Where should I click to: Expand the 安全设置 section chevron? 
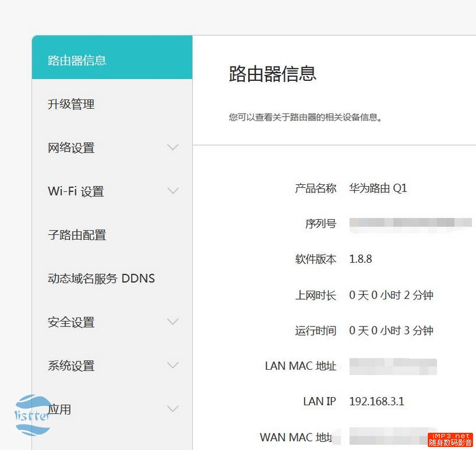pos(173,322)
